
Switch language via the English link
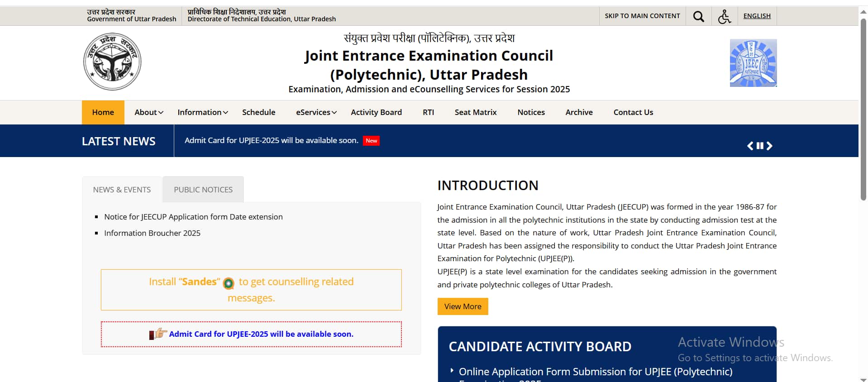tap(757, 16)
